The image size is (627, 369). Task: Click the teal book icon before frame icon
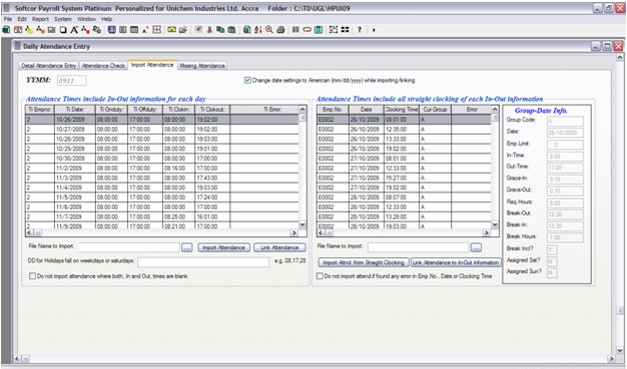318,30
